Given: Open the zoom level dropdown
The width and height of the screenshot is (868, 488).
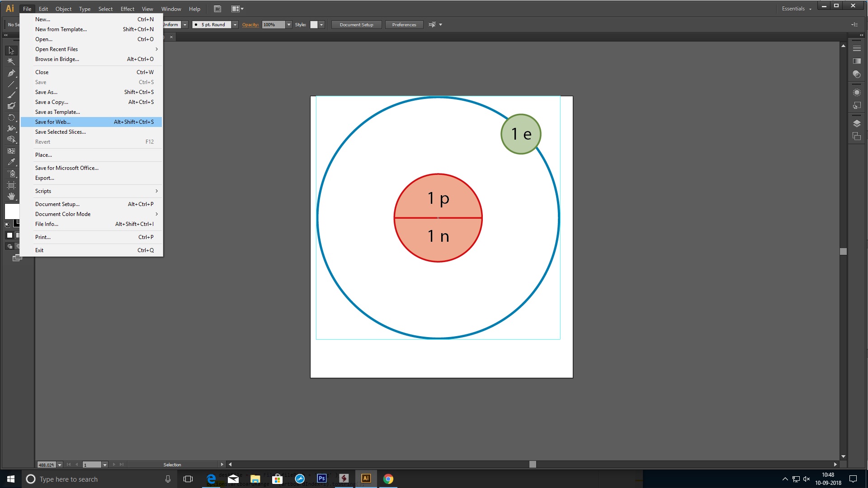Looking at the screenshot, I should [60, 465].
